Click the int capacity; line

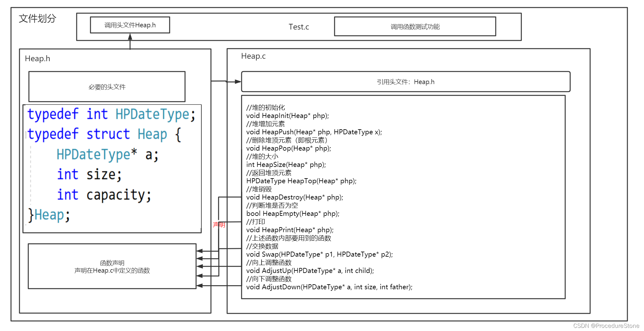coord(104,195)
